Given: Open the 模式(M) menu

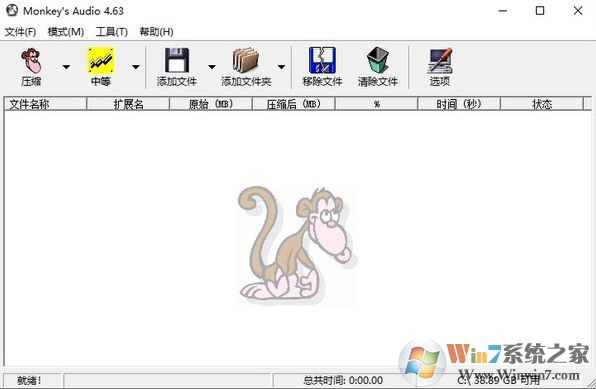Looking at the screenshot, I should coord(66,32).
